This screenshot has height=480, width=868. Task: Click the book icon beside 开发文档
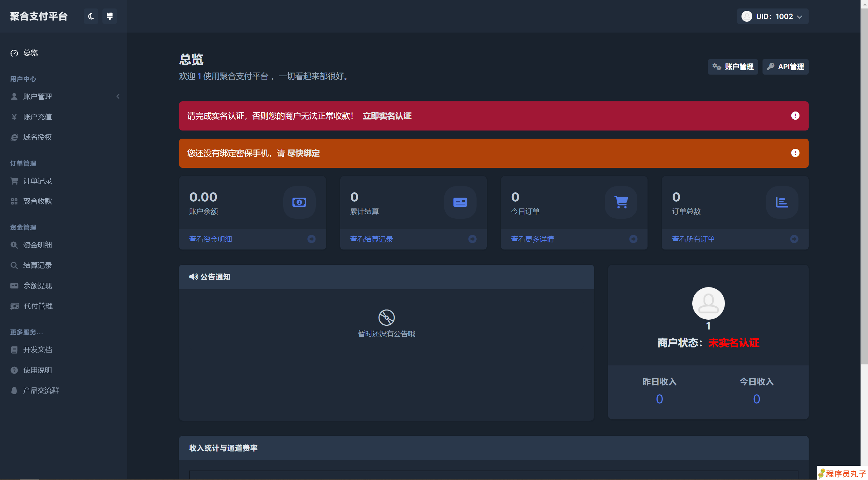[x=14, y=350]
